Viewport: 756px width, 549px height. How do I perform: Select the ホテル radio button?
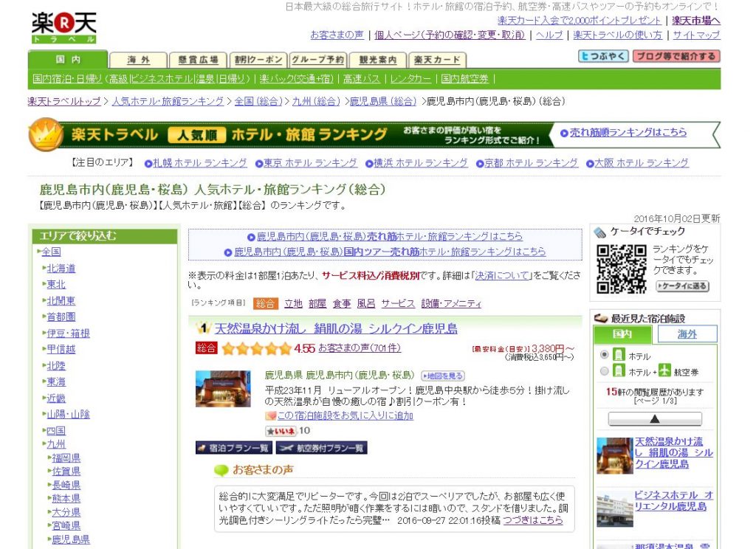tap(604, 355)
